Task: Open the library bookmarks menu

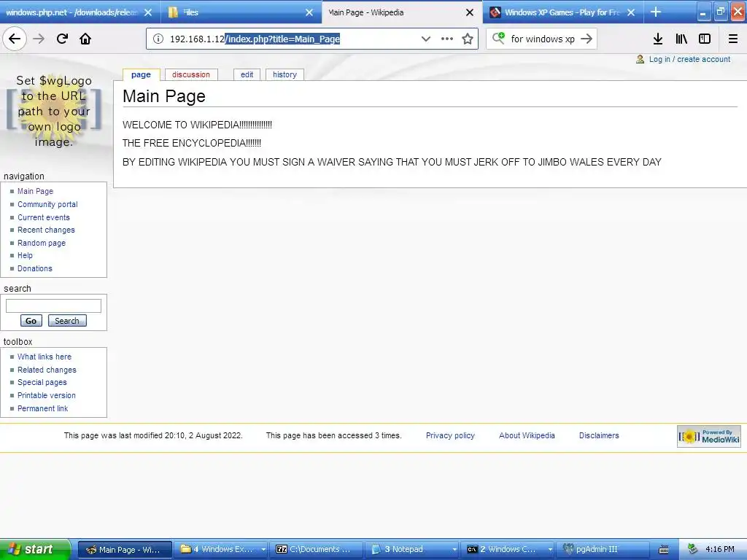Action: coord(681,39)
